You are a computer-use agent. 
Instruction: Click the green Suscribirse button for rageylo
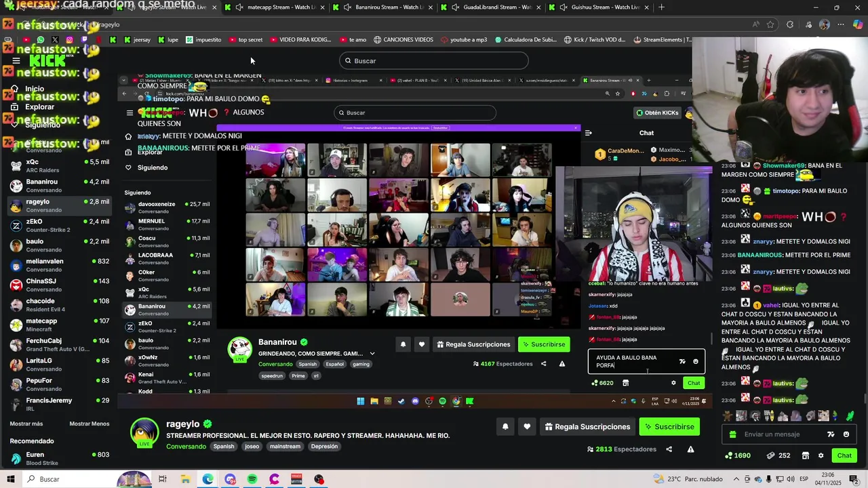[669, 426]
